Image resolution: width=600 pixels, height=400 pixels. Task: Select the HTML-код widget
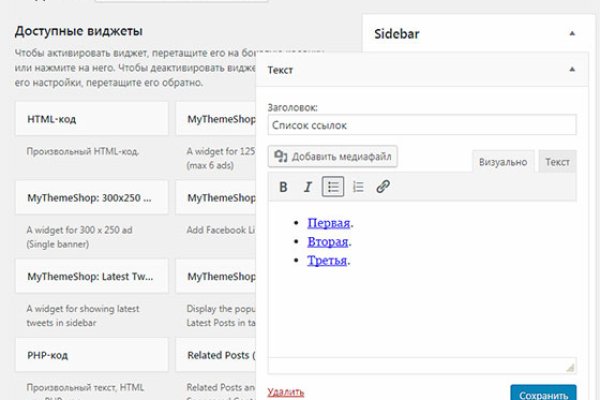click(x=91, y=119)
